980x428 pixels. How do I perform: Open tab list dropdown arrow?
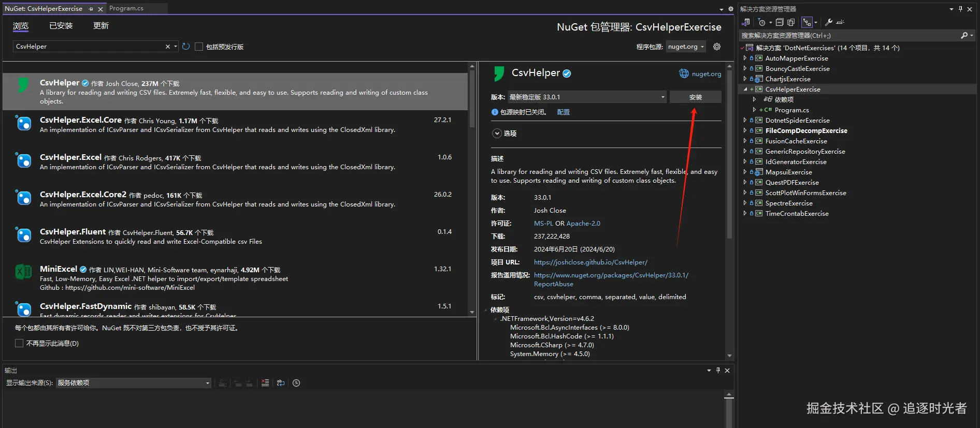pos(722,9)
